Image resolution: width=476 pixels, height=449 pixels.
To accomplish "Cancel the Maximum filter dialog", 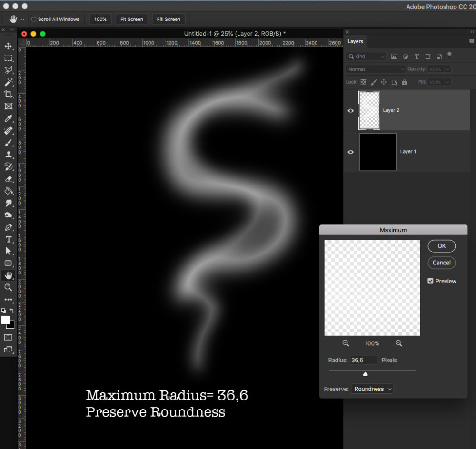I will click(x=441, y=263).
